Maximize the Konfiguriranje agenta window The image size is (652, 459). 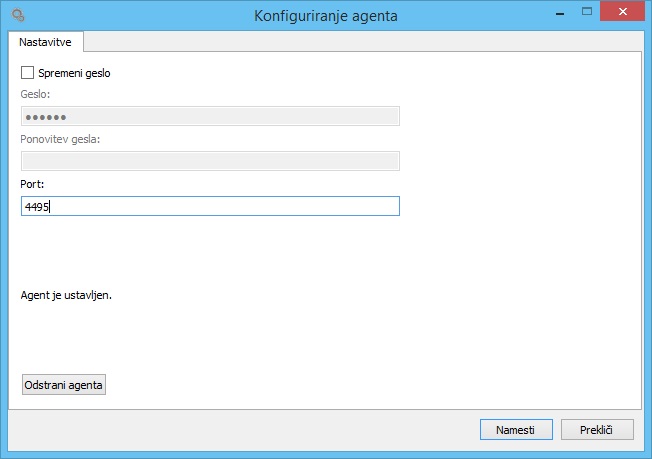point(587,12)
